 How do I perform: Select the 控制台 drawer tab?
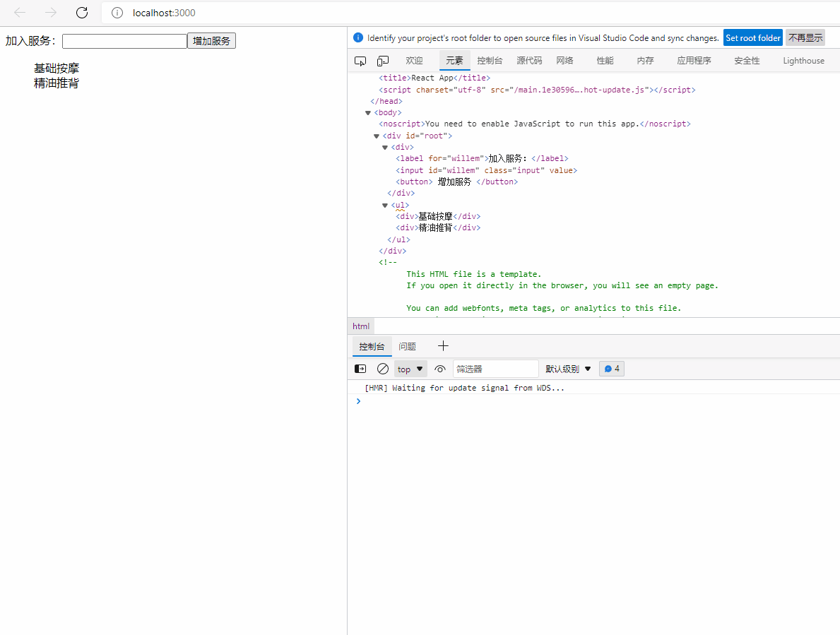coord(372,346)
